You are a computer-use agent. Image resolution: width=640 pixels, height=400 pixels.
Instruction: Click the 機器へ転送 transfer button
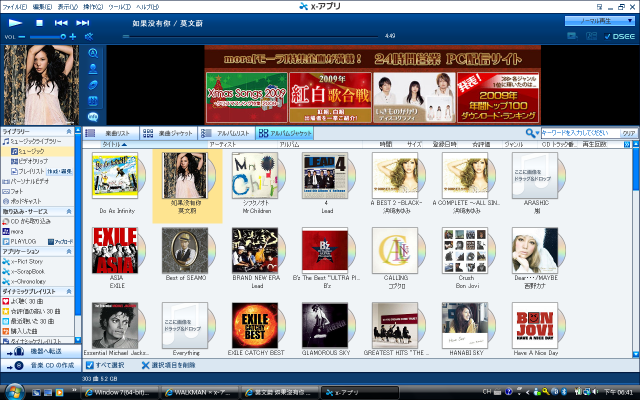pyautogui.click(x=41, y=351)
